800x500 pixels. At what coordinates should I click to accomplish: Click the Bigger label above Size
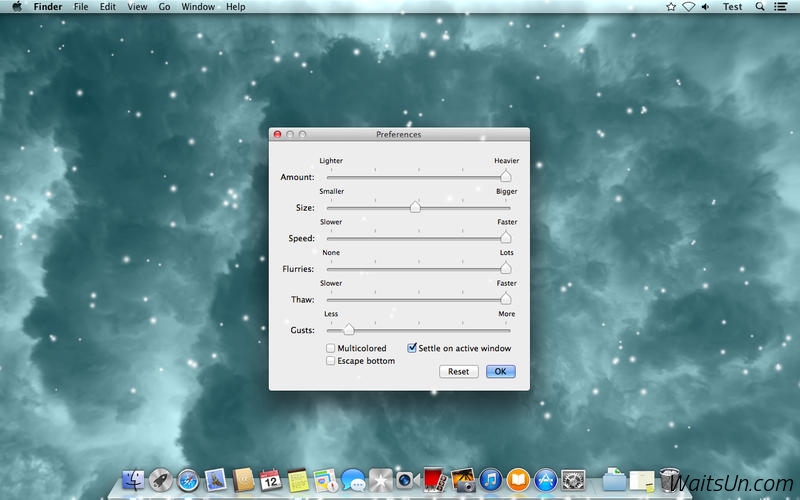pos(507,191)
